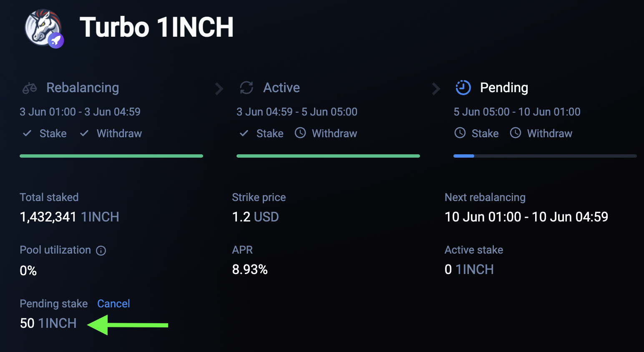
Task: Click the Stake checkmark under Rebalancing
Action: click(27, 133)
